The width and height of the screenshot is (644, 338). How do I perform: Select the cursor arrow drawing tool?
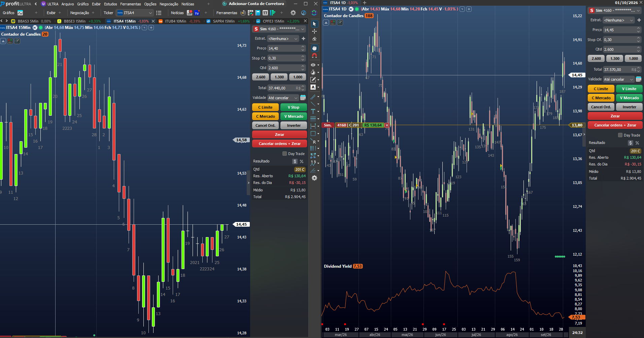[x=314, y=24]
